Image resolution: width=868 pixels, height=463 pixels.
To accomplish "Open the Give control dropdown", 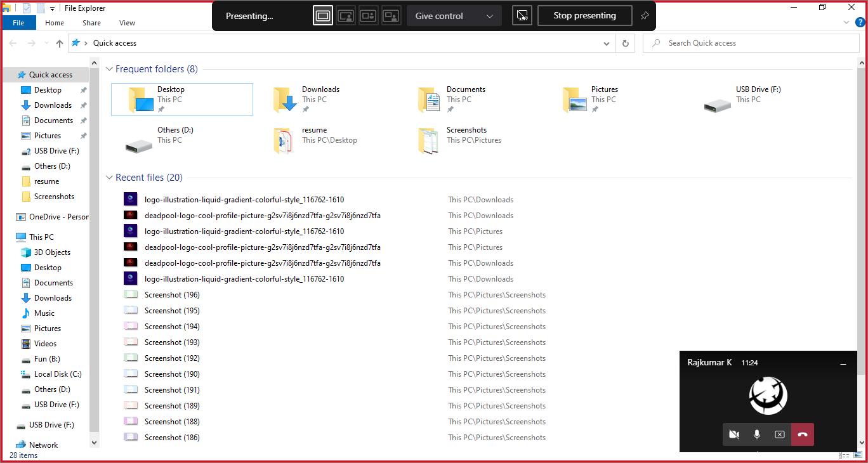I will [454, 16].
